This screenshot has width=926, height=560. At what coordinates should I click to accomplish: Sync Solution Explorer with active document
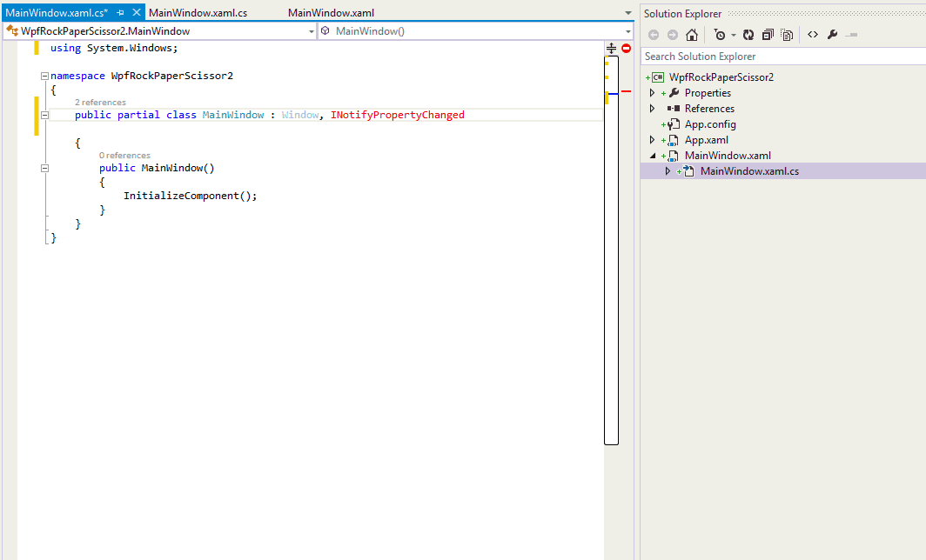tap(748, 34)
